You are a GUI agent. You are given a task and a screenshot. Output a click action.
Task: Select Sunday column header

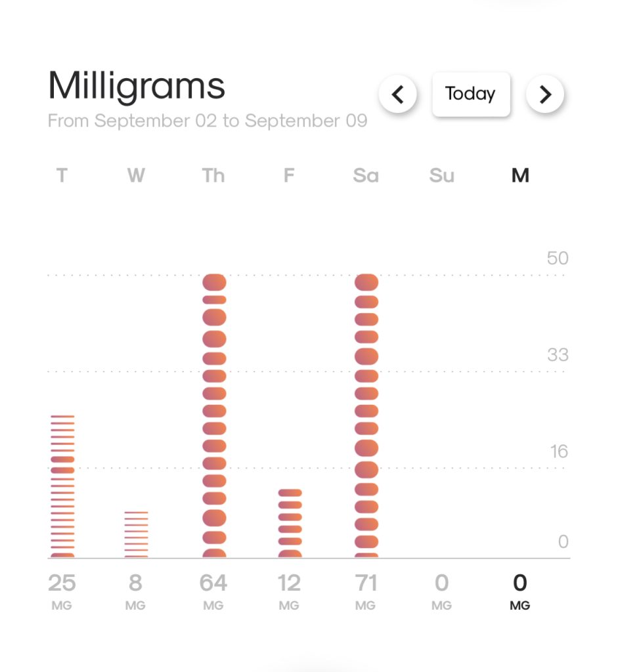(442, 176)
